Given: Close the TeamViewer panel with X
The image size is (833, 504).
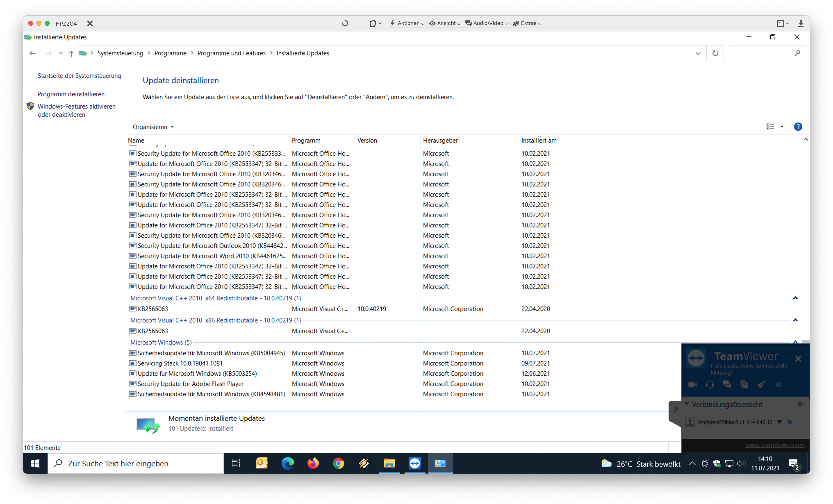Looking at the screenshot, I should [798, 359].
